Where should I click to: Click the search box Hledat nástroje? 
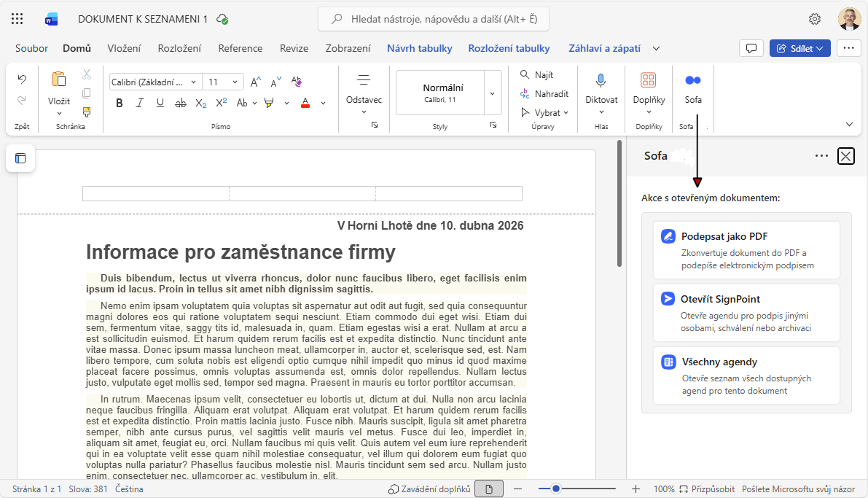pyautogui.click(x=434, y=19)
